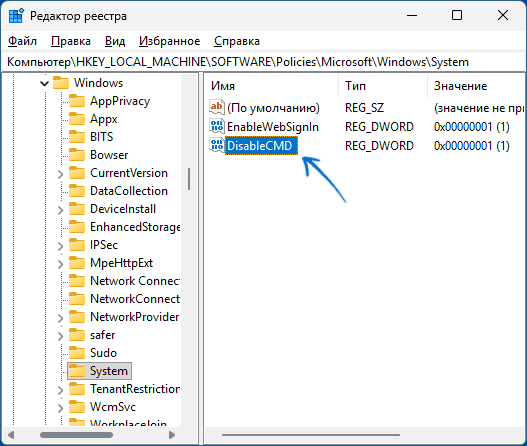527x446 pixels.
Task: Click the registry path address bar
Action: tap(264, 62)
